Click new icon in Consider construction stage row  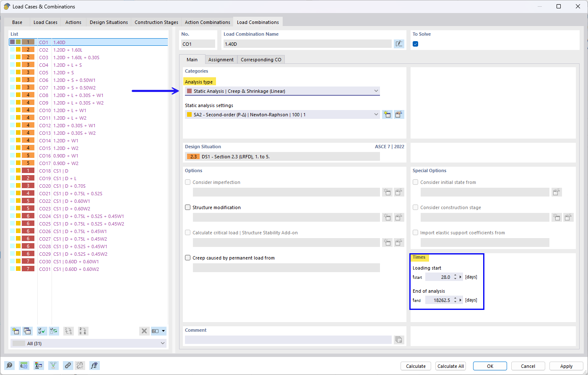556,217
